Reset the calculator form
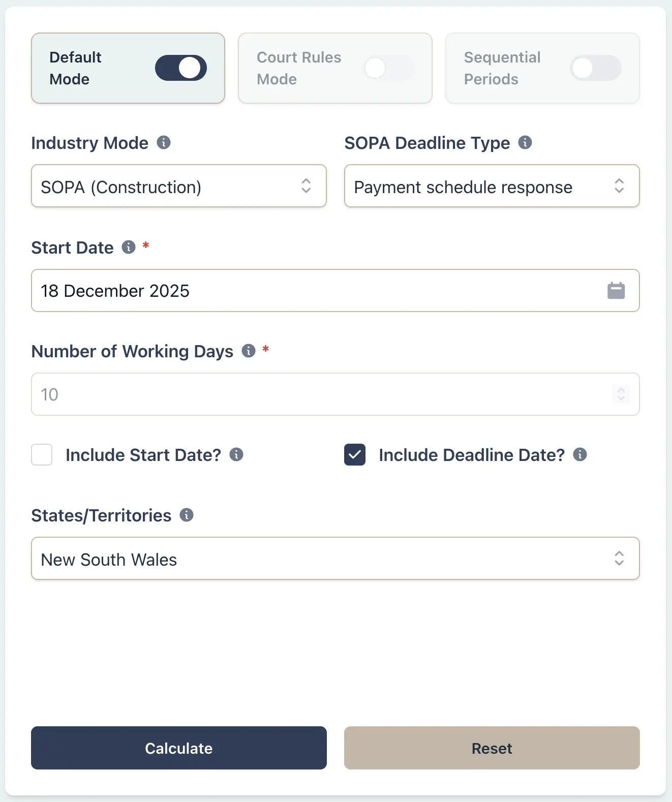672x802 pixels. click(492, 748)
